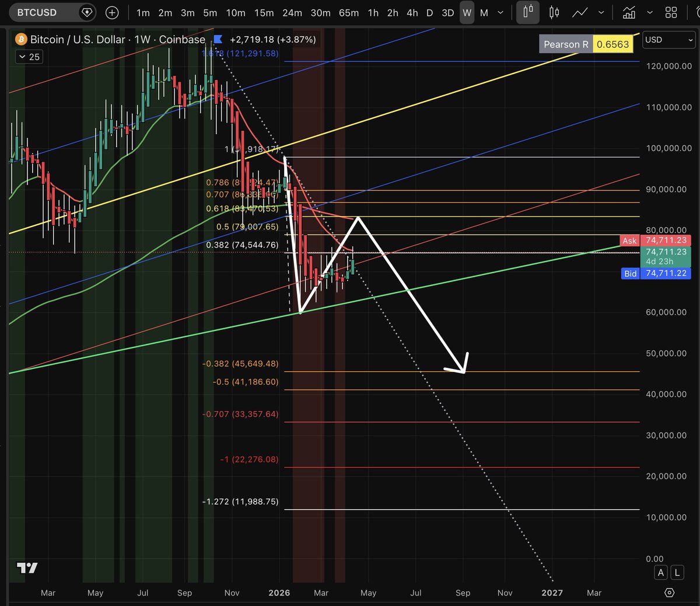The height and width of the screenshot is (606, 700).
Task: Click the 0.00 price axis label
Action: (x=654, y=559)
